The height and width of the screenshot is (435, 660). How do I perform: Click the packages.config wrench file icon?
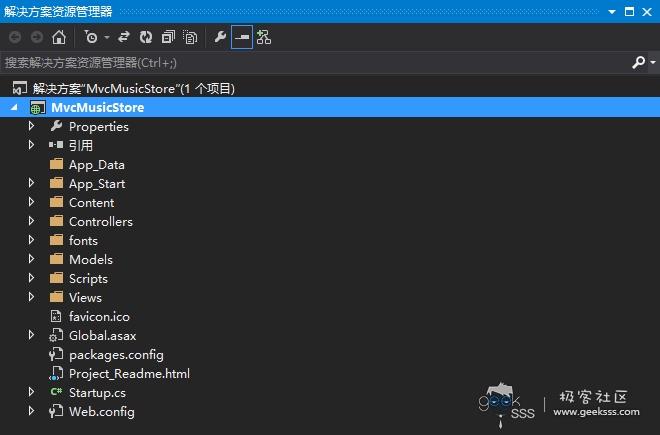pos(56,355)
